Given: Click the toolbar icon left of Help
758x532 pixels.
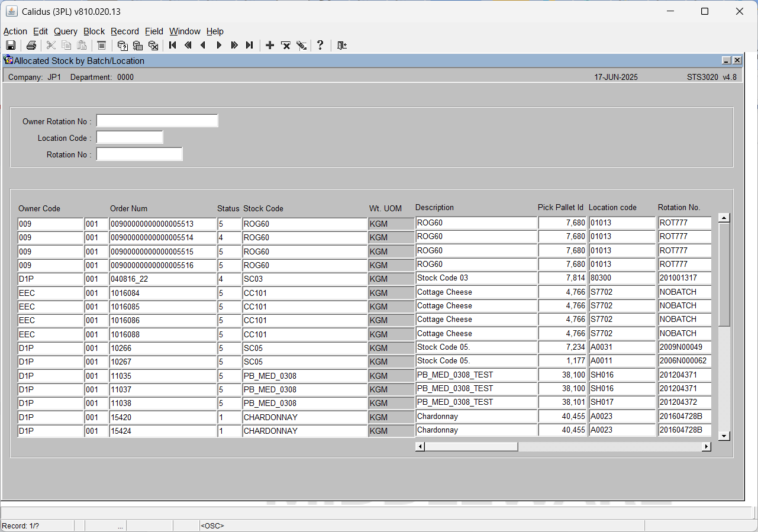Looking at the screenshot, I should click(x=301, y=46).
